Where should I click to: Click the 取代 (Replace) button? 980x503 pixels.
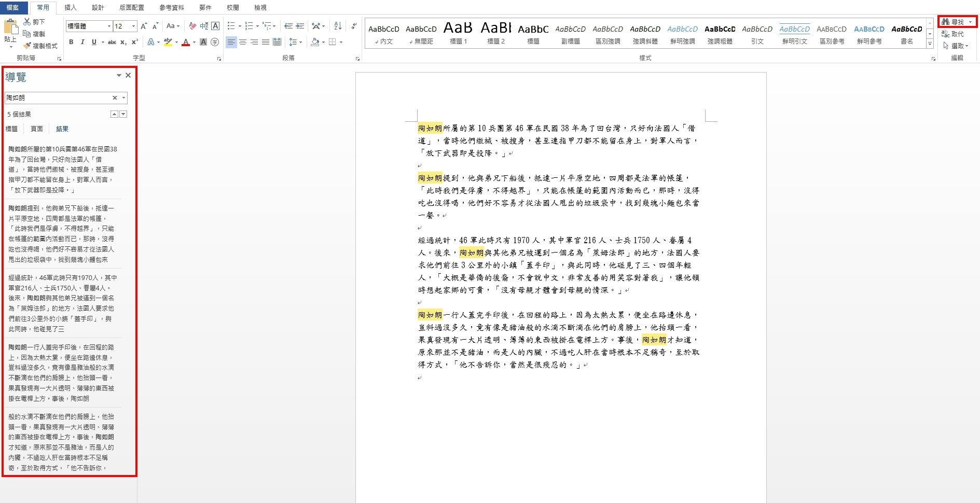tap(953, 34)
